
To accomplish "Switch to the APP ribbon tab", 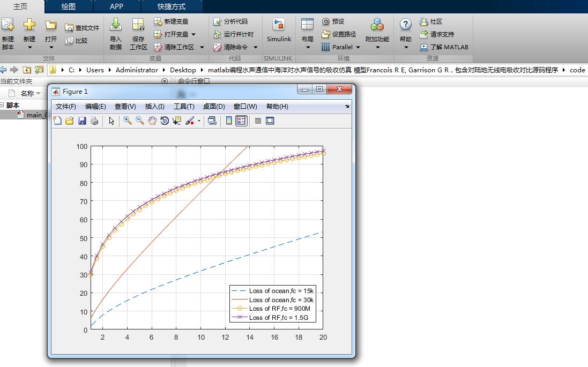I will pyautogui.click(x=117, y=6).
